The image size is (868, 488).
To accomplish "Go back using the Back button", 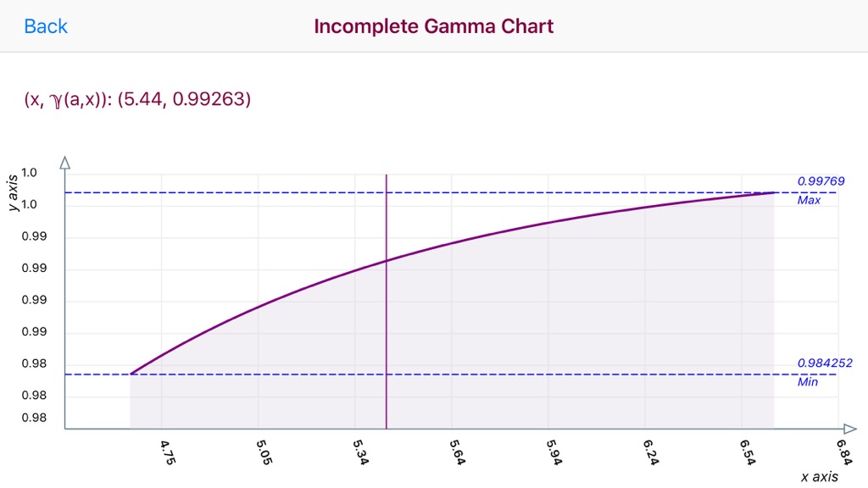I will (x=46, y=26).
